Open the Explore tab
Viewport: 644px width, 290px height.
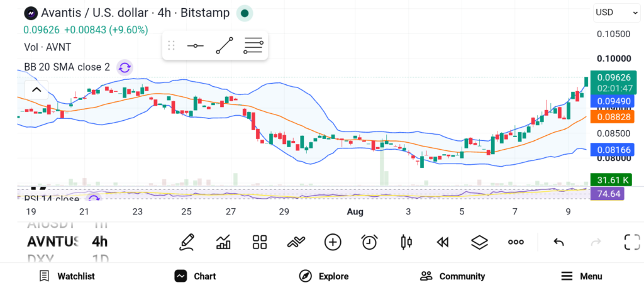tap(324, 276)
